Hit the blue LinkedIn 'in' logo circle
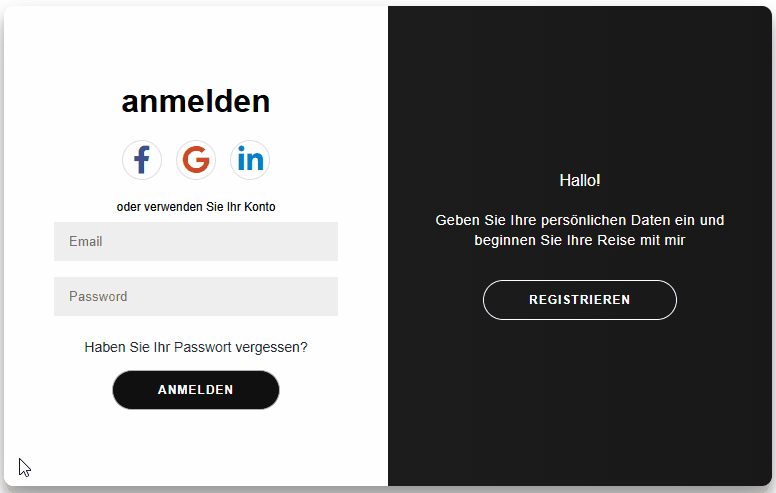 [x=250, y=160]
